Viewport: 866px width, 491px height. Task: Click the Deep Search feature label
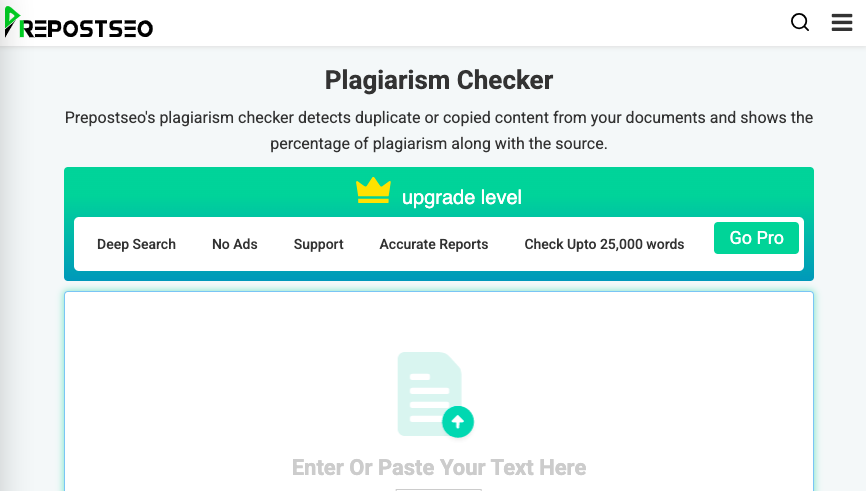tap(136, 244)
